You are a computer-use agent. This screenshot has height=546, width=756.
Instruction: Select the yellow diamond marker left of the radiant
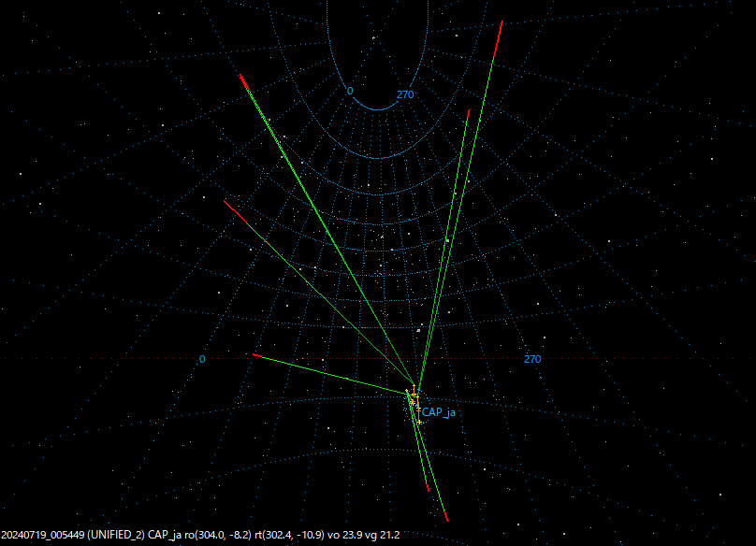pos(407,390)
